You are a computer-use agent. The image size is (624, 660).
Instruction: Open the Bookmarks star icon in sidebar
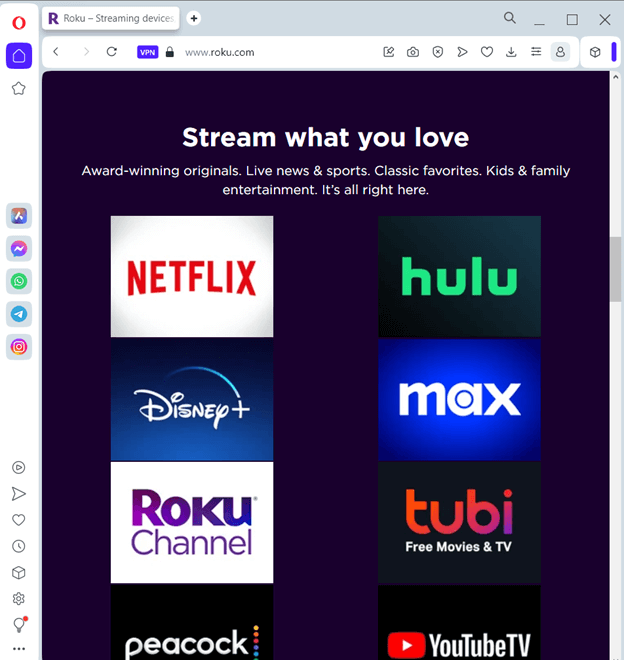point(19,88)
